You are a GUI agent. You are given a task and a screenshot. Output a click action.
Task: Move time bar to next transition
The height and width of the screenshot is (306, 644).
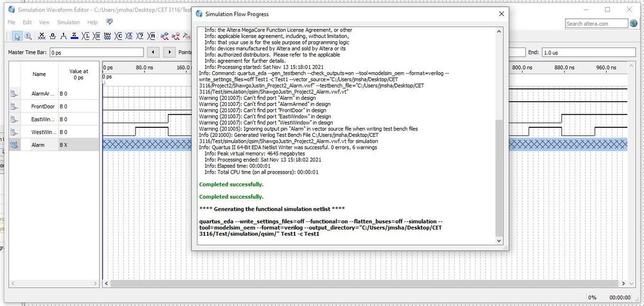coord(169,53)
